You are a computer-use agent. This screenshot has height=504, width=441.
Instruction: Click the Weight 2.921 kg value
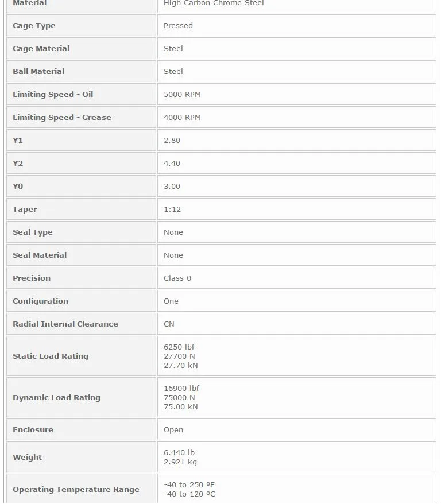tap(180, 462)
